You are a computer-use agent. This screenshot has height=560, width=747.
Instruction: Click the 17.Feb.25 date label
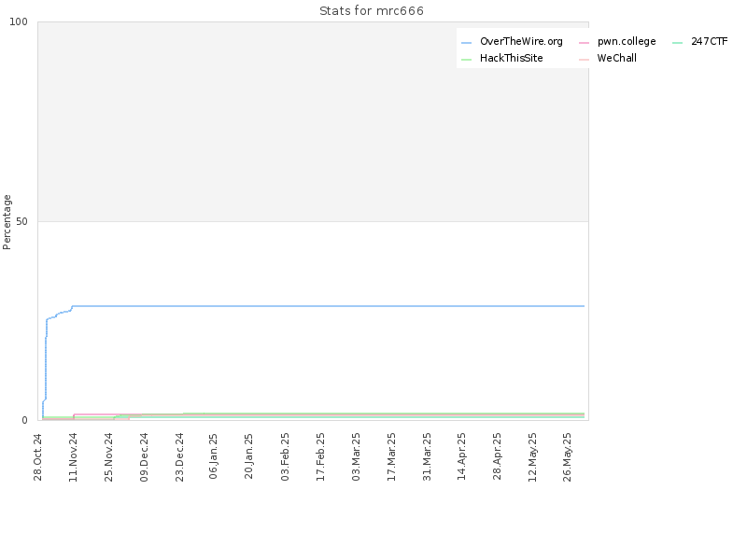pyautogui.click(x=320, y=456)
